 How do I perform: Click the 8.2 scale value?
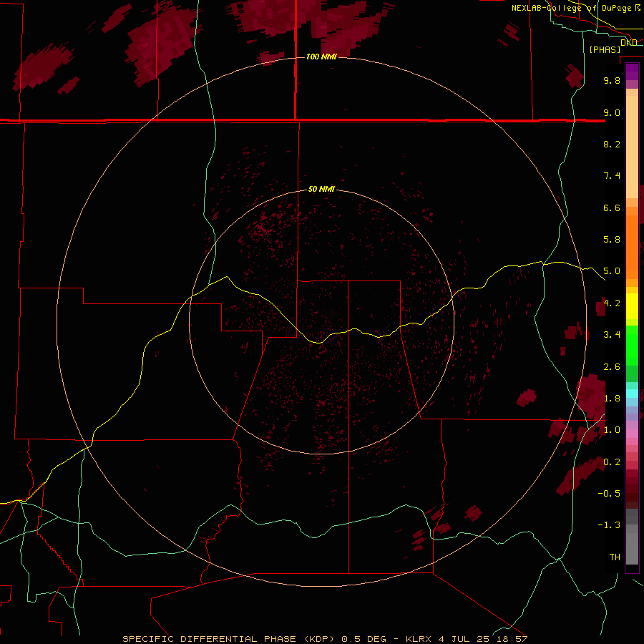[612, 144]
